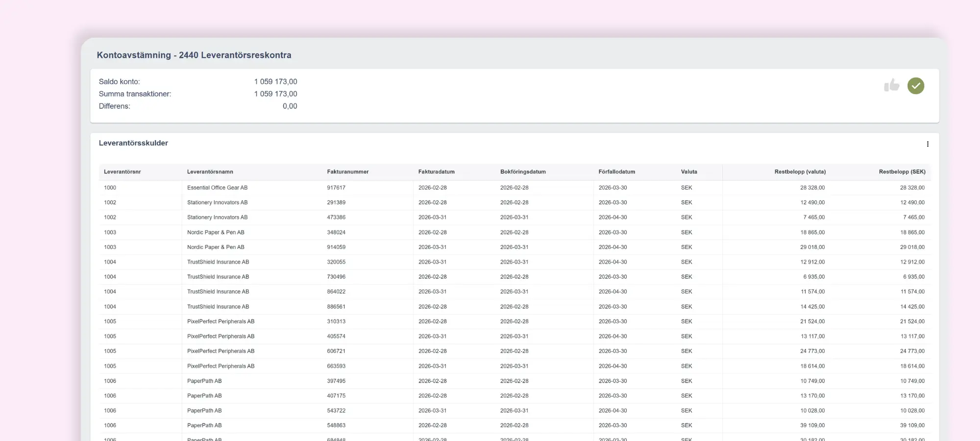Click supplier number 1000

pyautogui.click(x=110, y=188)
